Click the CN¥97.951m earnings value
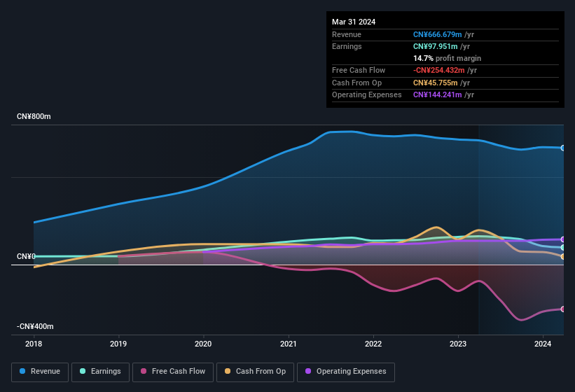Viewport: 575px width, 392px height. coord(436,46)
